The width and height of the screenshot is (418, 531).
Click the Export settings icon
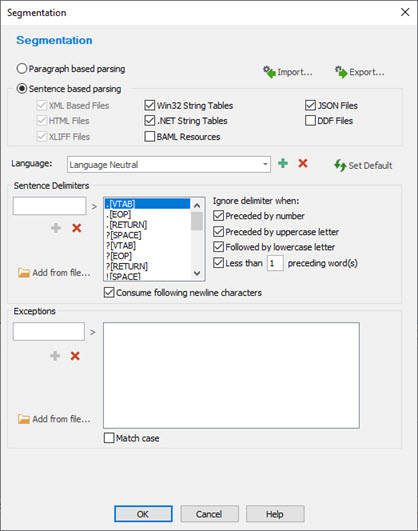click(341, 72)
